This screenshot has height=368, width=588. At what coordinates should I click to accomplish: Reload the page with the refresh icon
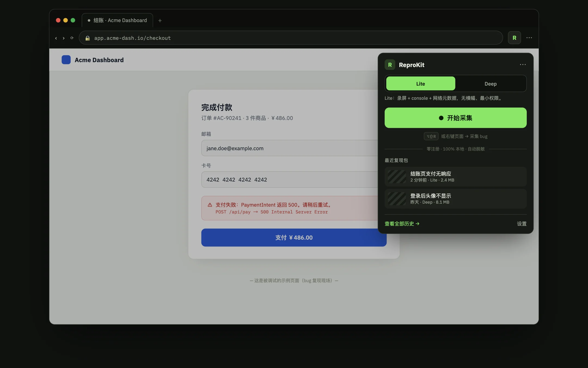click(72, 38)
